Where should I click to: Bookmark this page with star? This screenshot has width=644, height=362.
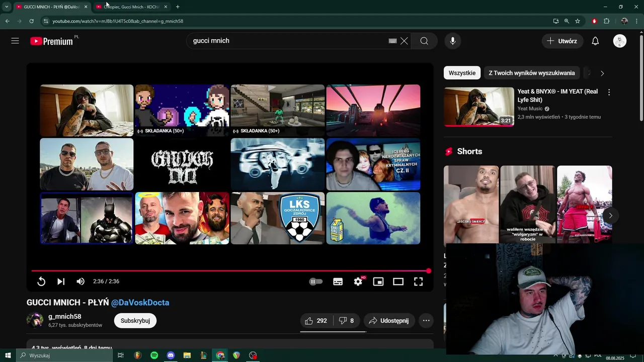click(x=578, y=21)
